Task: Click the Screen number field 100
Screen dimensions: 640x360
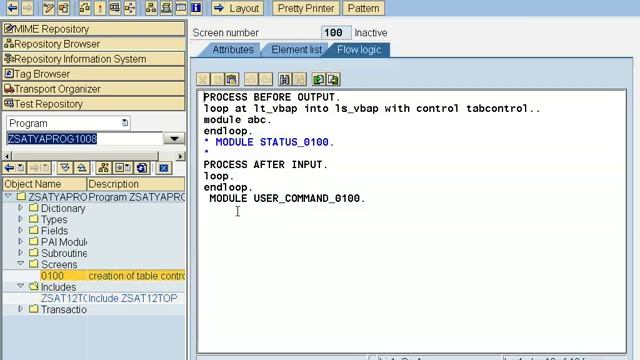Action: coord(336,33)
